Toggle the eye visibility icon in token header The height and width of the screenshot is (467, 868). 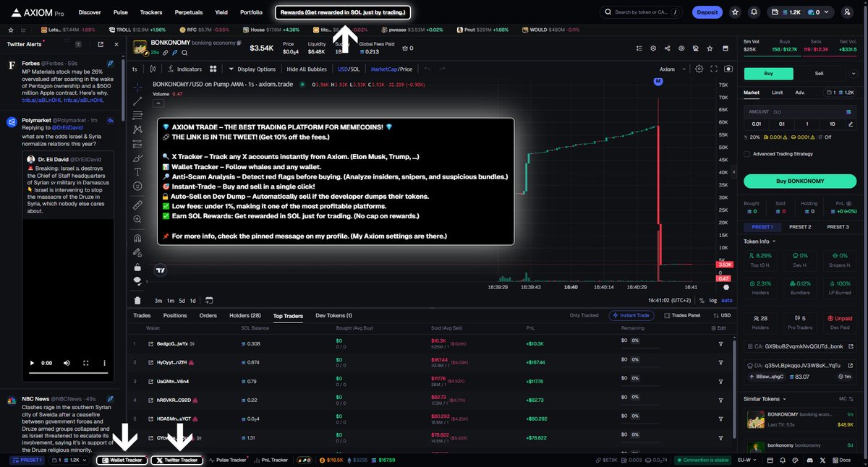click(x=681, y=48)
